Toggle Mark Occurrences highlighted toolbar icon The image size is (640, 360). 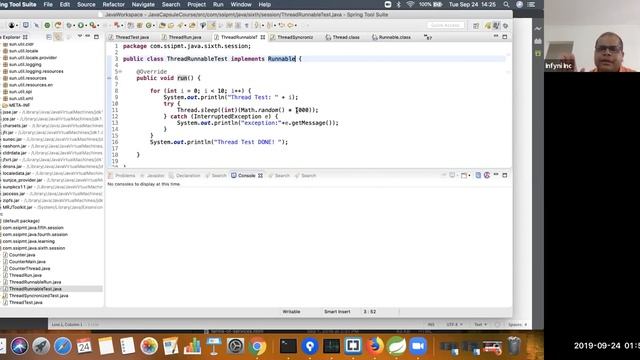pos(212,25)
